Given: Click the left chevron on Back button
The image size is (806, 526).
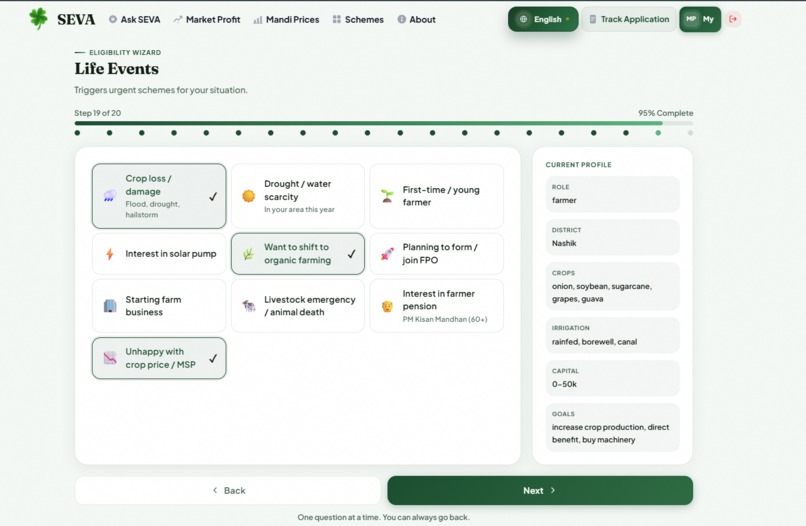Looking at the screenshot, I should coord(215,490).
